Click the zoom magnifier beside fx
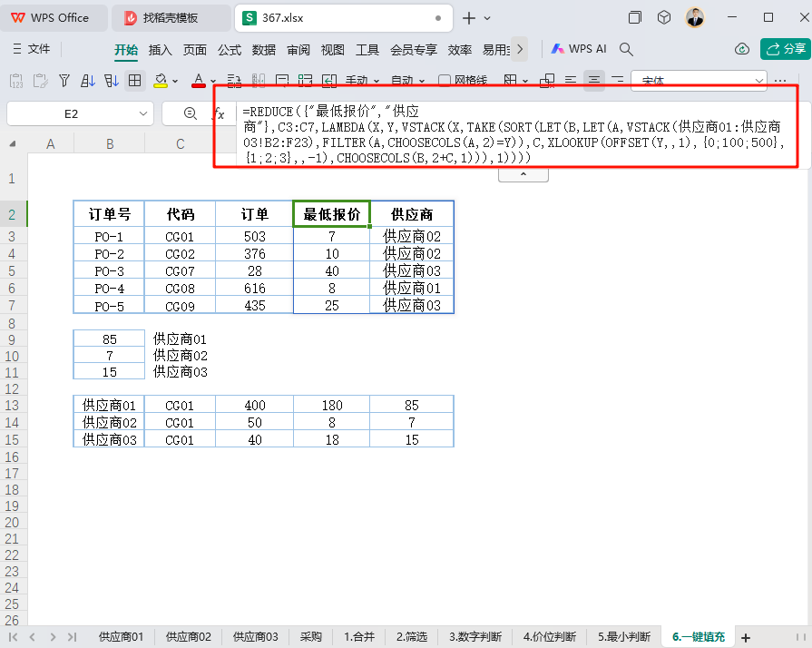This screenshot has height=648, width=812. (191, 113)
